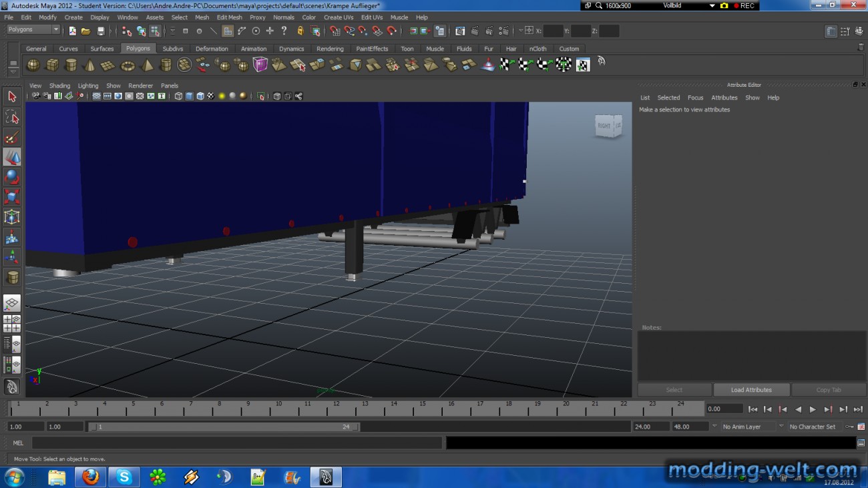The image size is (868, 488).
Task: Create a Polygon Cone from the shelf
Action: [89, 65]
